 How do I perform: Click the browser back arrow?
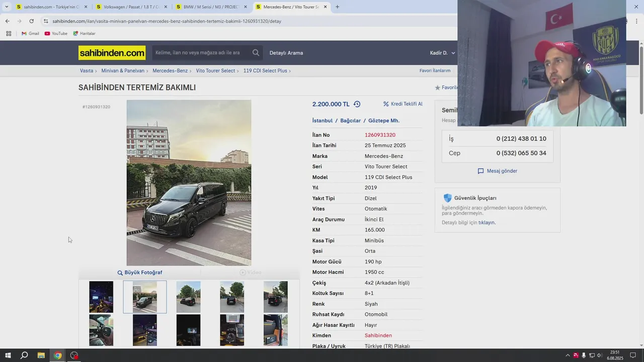point(7,21)
